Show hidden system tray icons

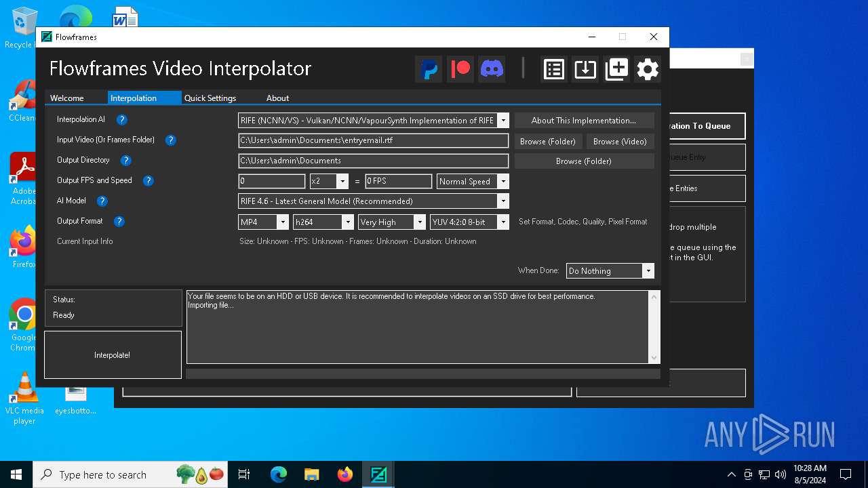(731, 474)
